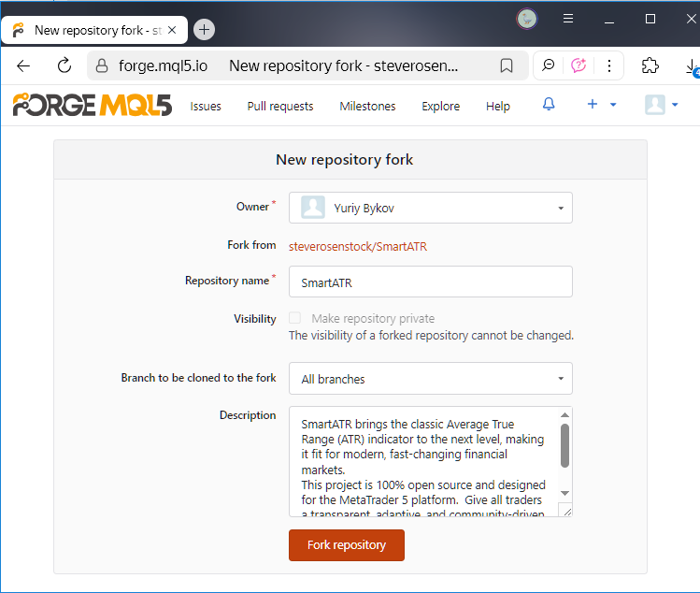The width and height of the screenshot is (700, 593).
Task: Open the browser profile avatar
Action: 527,19
